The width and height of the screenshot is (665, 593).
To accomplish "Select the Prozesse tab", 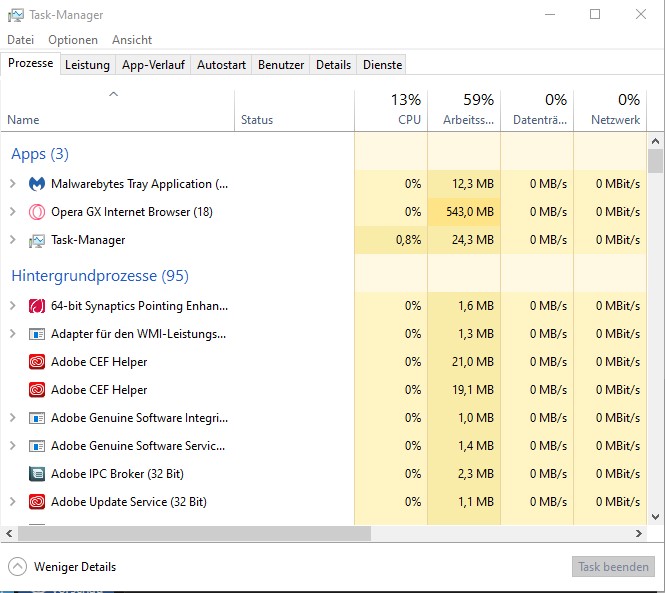I will (31, 63).
